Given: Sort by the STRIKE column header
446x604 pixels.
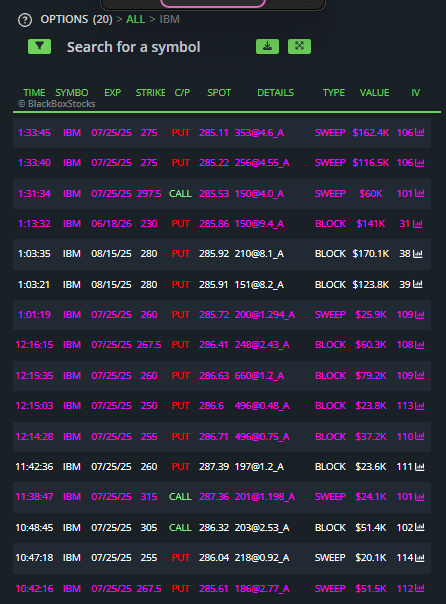Looking at the screenshot, I should [150, 92].
